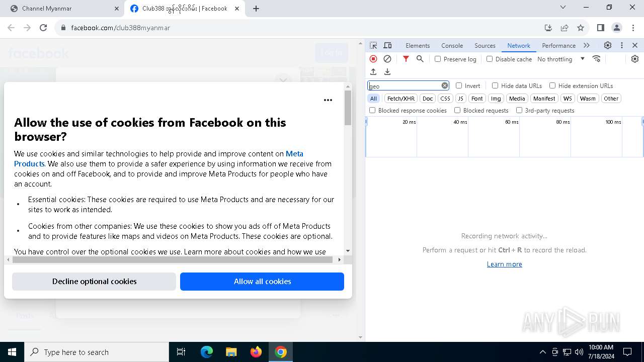Check the Invert filter option
Image resolution: width=644 pixels, height=362 pixels.
pos(459,85)
